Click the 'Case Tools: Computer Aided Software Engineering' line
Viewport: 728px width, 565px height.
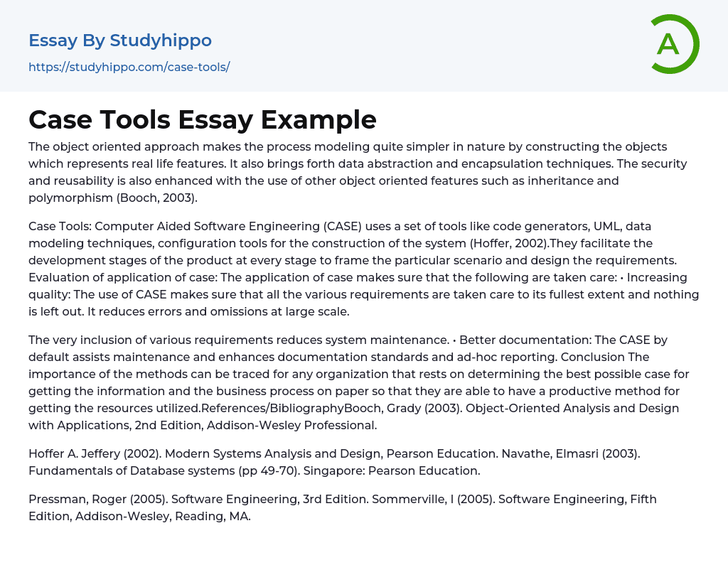[x=213, y=226]
